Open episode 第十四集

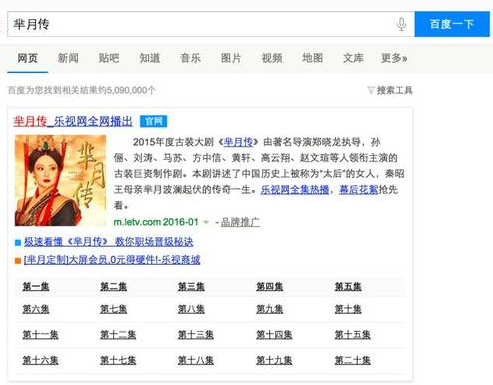click(274, 334)
